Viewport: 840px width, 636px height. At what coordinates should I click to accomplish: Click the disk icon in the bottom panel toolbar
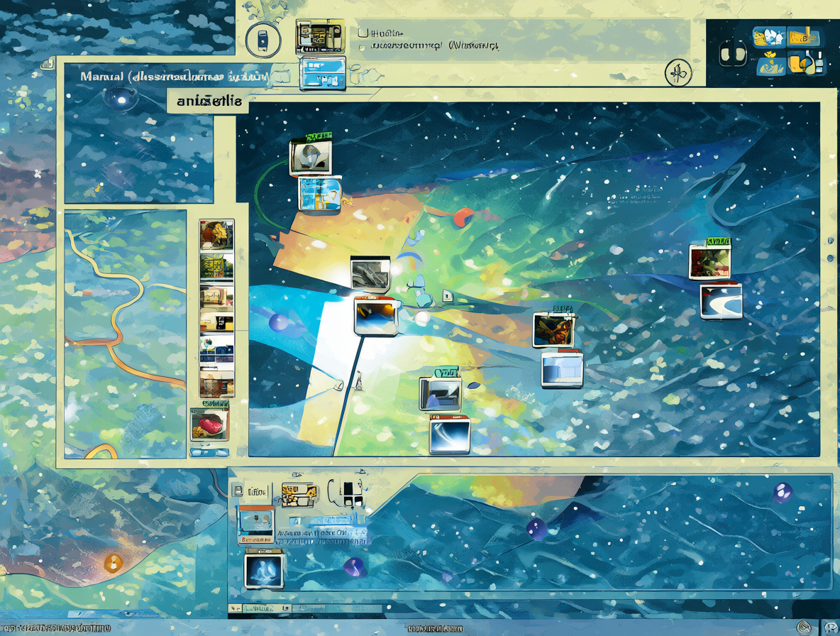coord(238,490)
